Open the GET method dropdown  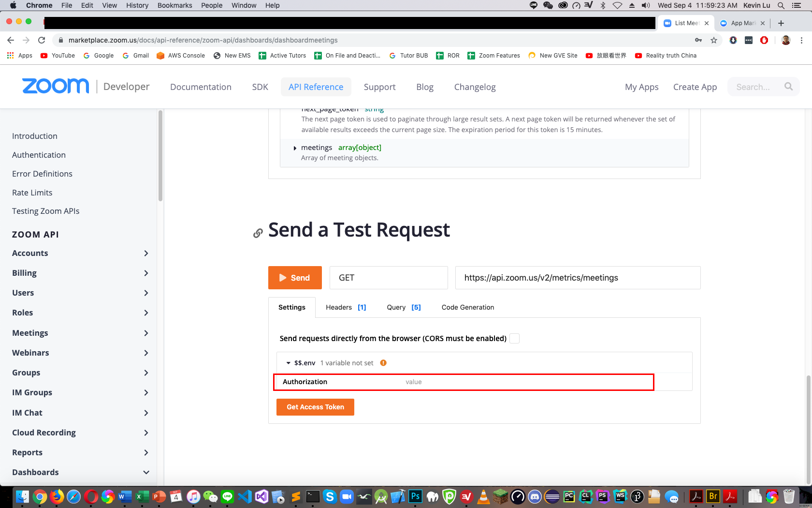tap(389, 278)
